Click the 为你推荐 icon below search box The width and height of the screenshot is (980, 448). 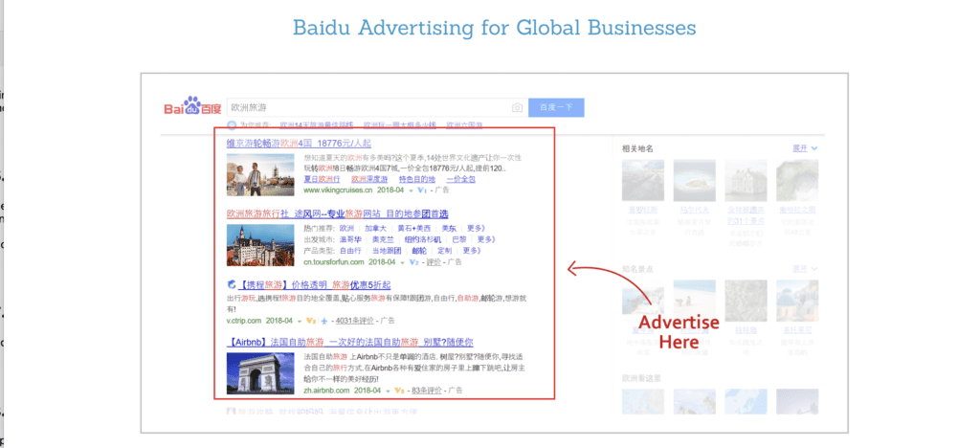click(x=232, y=125)
